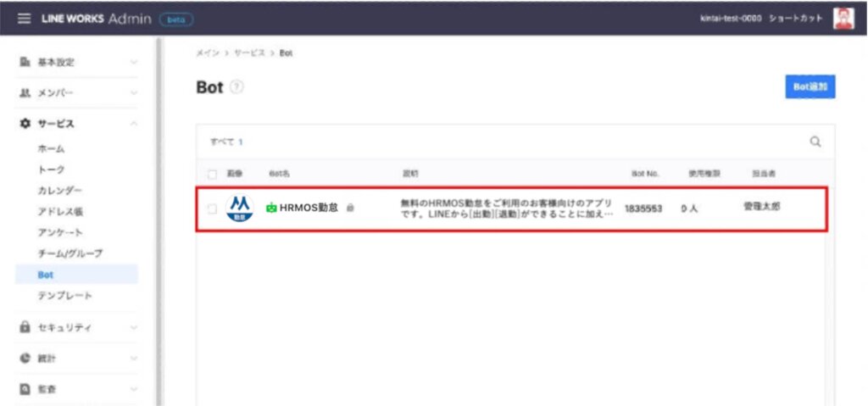The image size is (868, 406).
Task: Click the green bot icon before HRMOS勤怠
Action: [x=271, y=208]
